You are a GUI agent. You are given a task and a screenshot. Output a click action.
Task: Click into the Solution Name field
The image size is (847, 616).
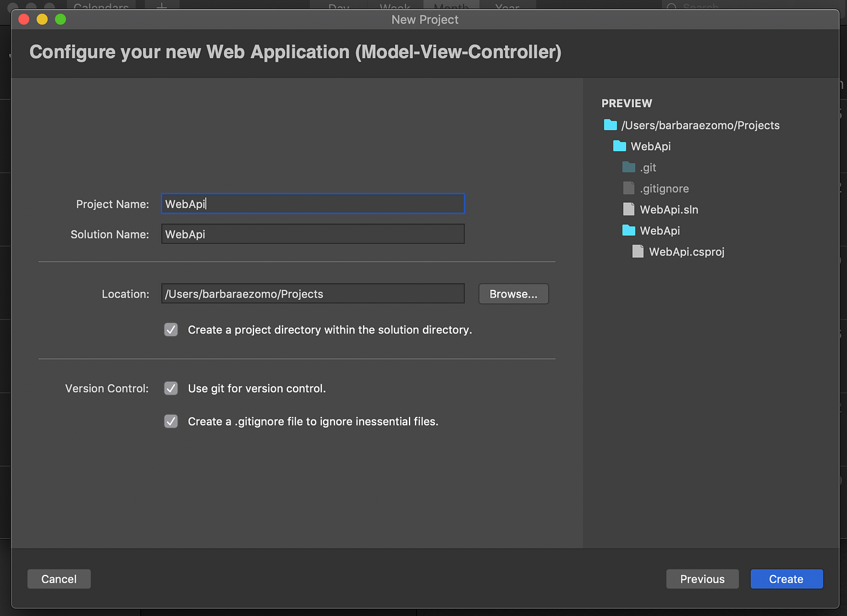(x=312, y=234)
